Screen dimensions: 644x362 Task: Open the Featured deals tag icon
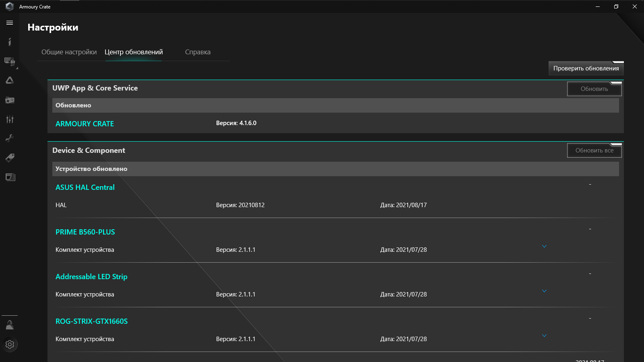point(10,158)
